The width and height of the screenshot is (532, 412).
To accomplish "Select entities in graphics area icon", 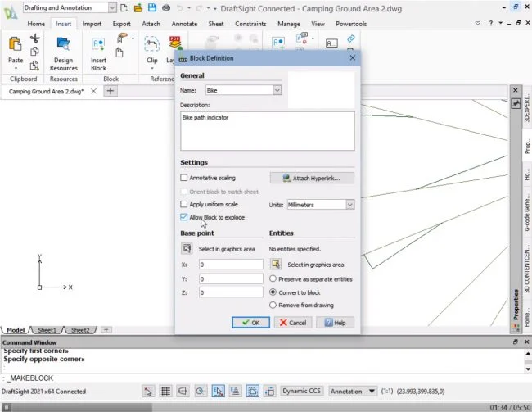I will [x=276, y=265].
